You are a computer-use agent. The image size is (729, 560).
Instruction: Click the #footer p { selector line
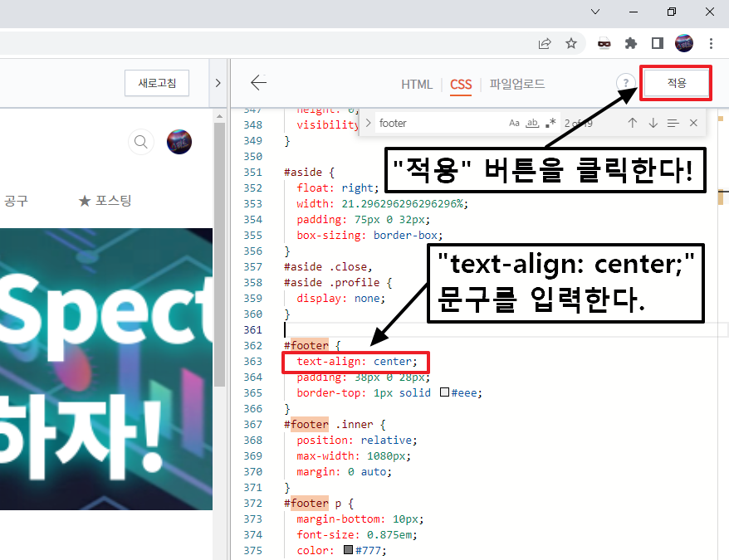(319, 504)
